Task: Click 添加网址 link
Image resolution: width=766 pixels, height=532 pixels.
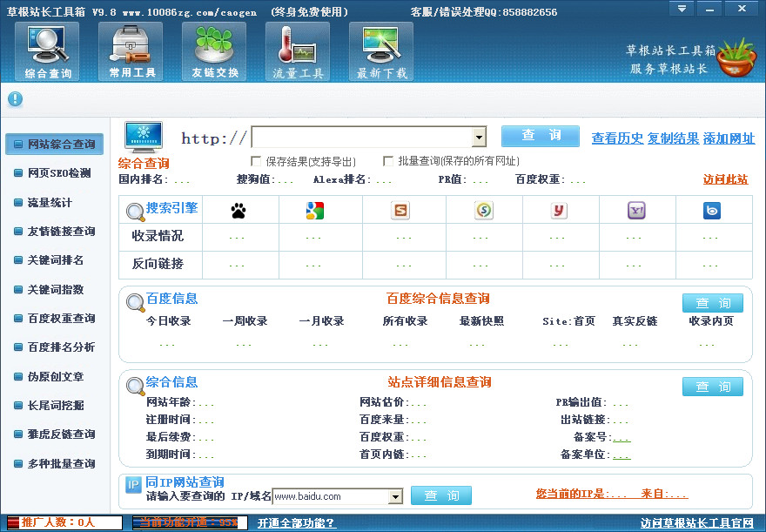Action: [729, 138]
